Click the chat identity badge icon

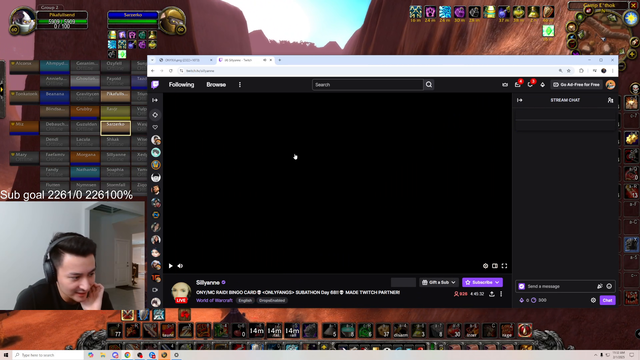pyautogui.click(x=522, y=287)
